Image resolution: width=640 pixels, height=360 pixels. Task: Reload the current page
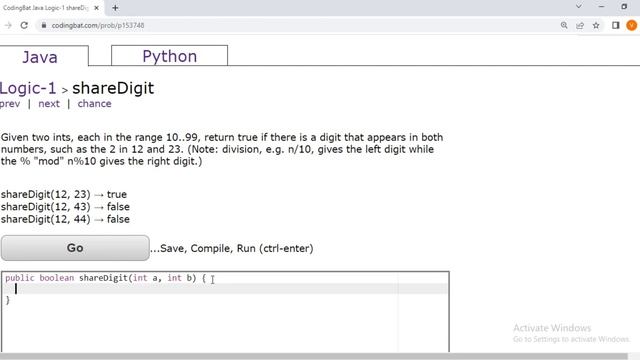point(24,25)
